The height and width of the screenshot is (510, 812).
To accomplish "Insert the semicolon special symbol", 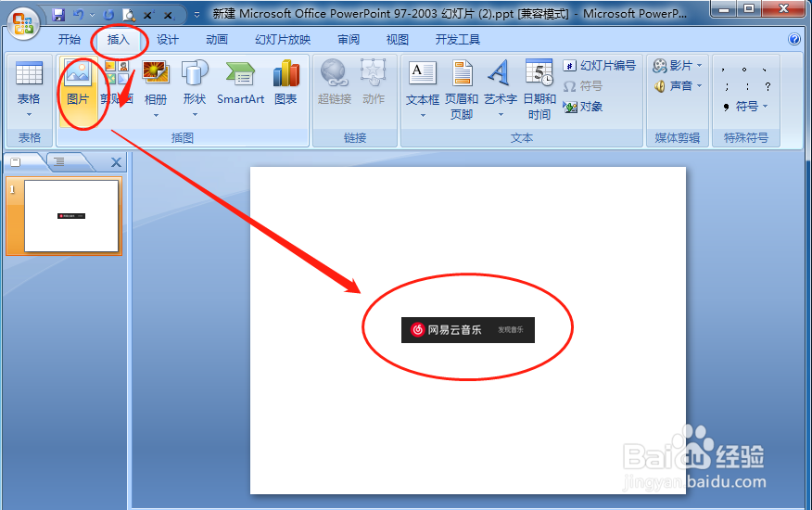I will tap(727, 86).
